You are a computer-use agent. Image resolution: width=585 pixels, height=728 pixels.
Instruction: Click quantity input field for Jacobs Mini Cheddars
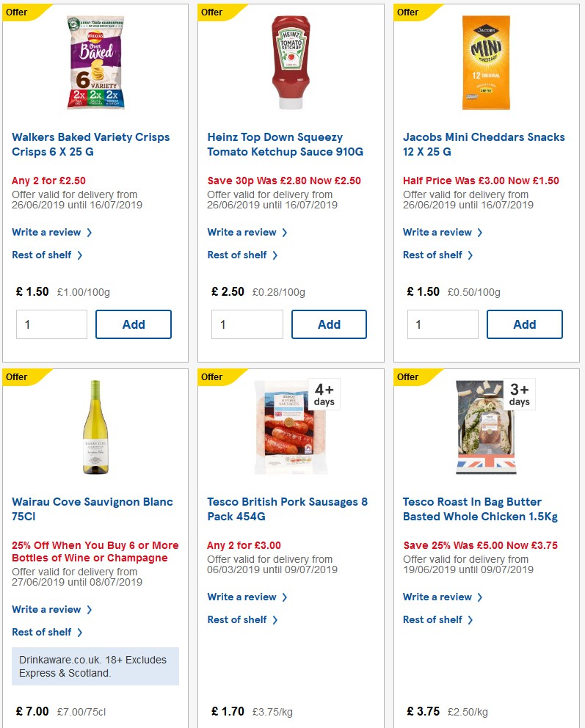pos(443,324)
